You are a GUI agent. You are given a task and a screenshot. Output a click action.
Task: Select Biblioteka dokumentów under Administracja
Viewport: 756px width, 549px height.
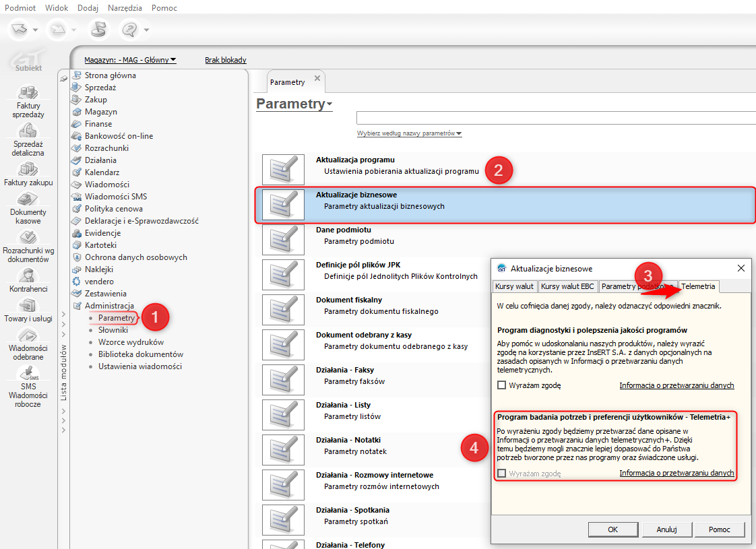pos(141,354)
